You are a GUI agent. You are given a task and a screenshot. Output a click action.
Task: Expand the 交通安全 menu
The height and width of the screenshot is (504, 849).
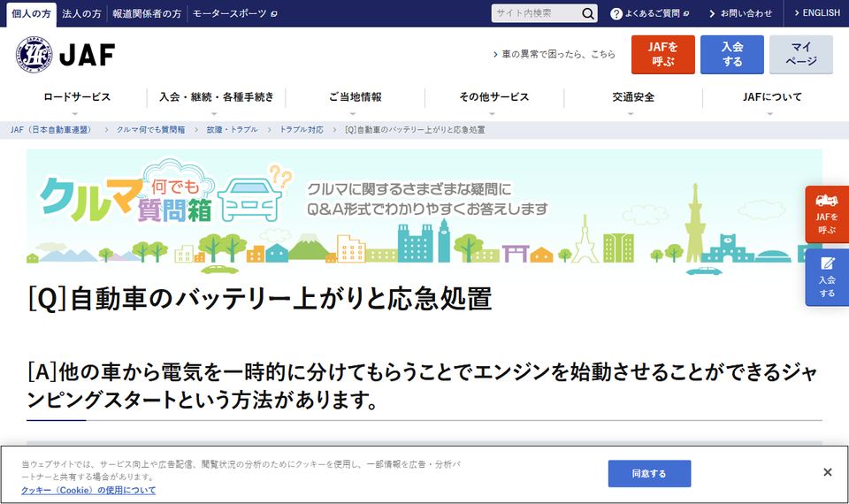click(x=633, y=99)
